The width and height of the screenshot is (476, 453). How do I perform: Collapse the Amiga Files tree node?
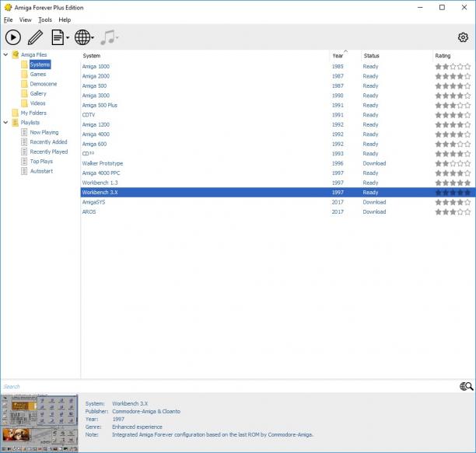[x=5, y=54]
